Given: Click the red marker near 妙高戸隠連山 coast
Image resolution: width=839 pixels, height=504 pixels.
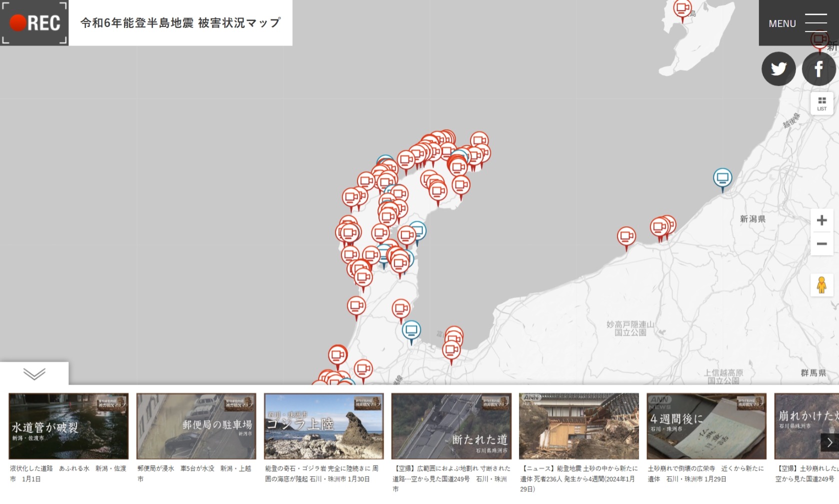Looking at the screenshot, I should pos(626,236).
